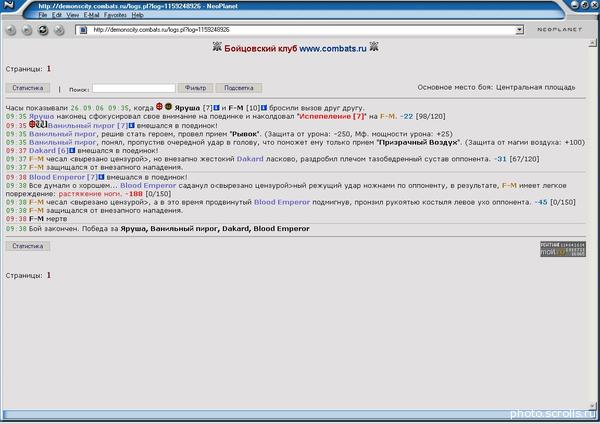Open info icon next to F-M [10]
Viewport: 600px width, 424px height.
[x=264, y=108]
